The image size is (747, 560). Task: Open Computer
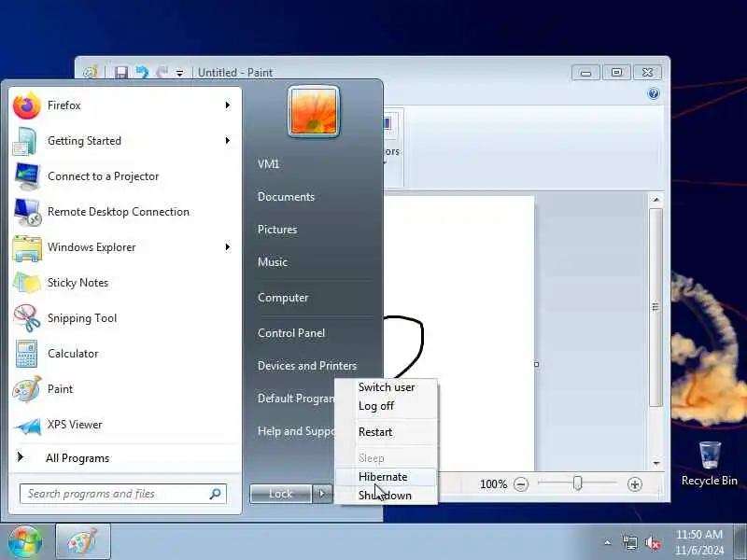tap(283, 298)
